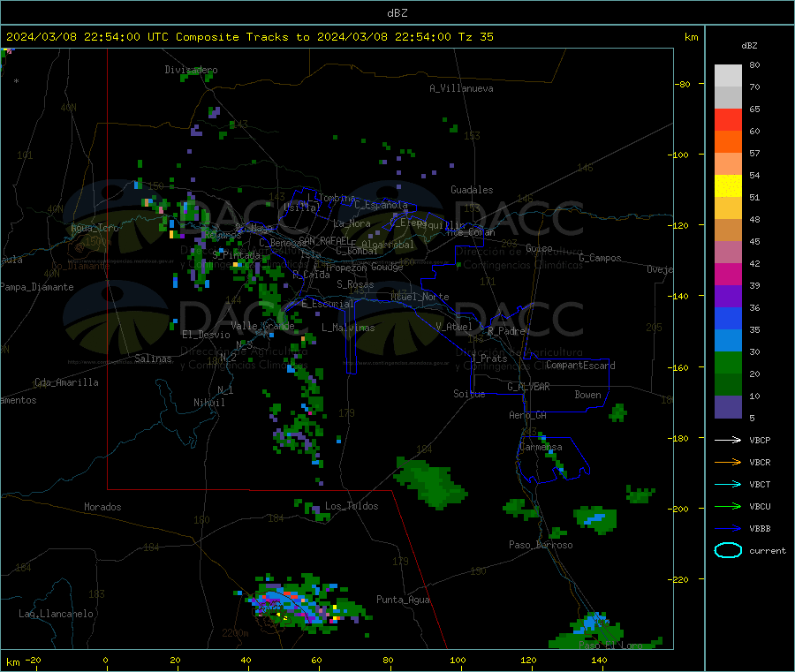
Task: Click the 'V_Atuel' map label
Action: [454, 327]
